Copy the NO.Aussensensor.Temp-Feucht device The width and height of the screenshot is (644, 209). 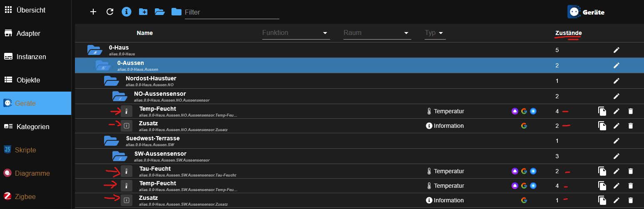(x=602, y=111)
